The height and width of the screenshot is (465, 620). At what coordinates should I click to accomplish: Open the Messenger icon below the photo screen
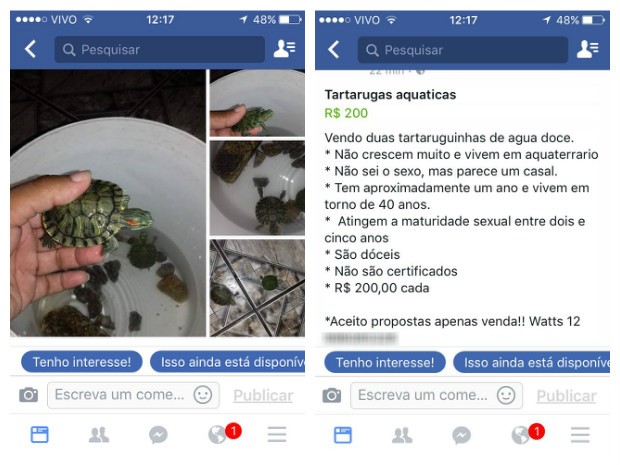coord(158,435)
